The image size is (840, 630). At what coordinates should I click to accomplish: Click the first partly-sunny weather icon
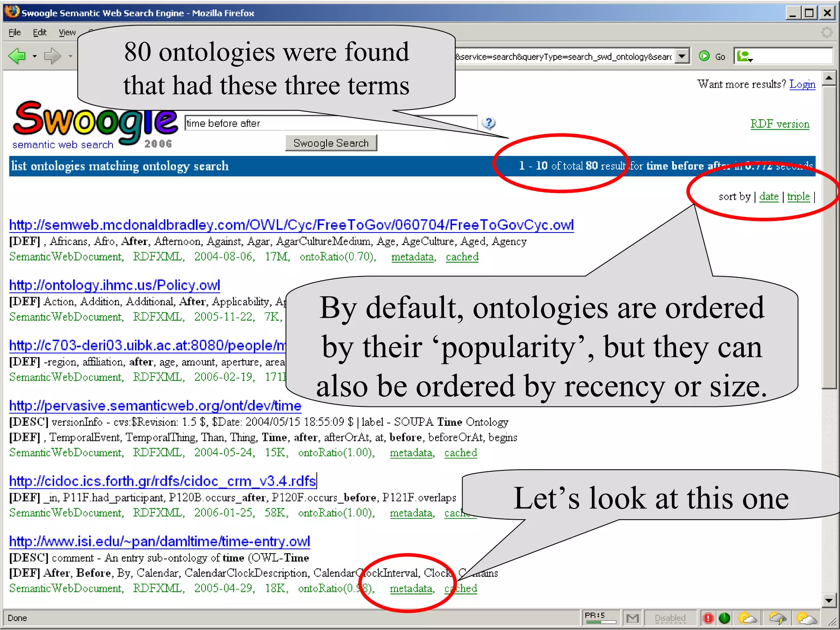(x=747, y=618)
